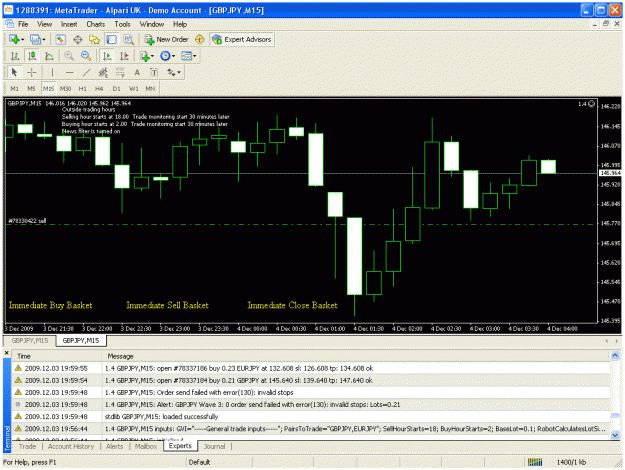The height and width of the screenshot is (470, 625).
Task: Expand the New Chart dropdown arrow
Action: pyautogui.click(x=22, y=39)
